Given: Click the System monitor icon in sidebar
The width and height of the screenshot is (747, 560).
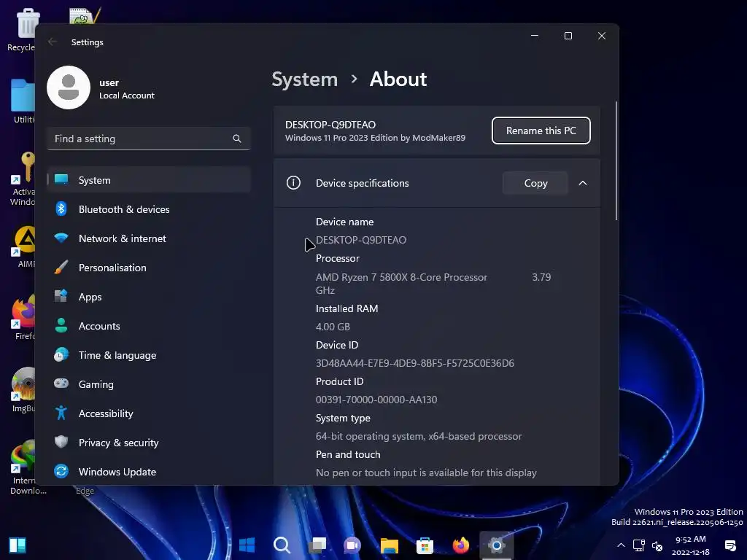Looking at the screenshot, I should tap(61, 179).
